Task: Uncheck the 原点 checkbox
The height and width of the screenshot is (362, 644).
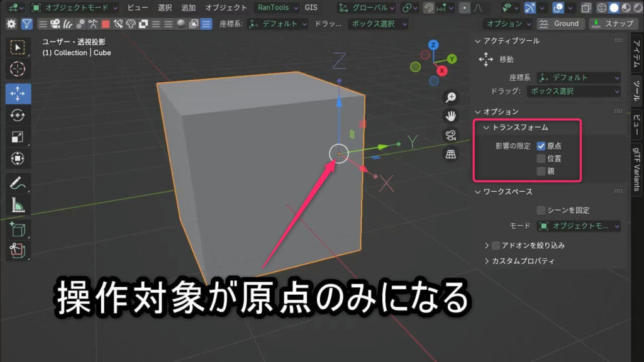Action: click(x=541, y=146)
